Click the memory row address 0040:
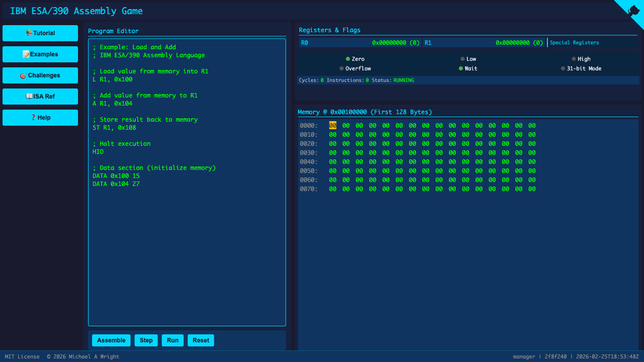The image size is (644, 362). 309,162
